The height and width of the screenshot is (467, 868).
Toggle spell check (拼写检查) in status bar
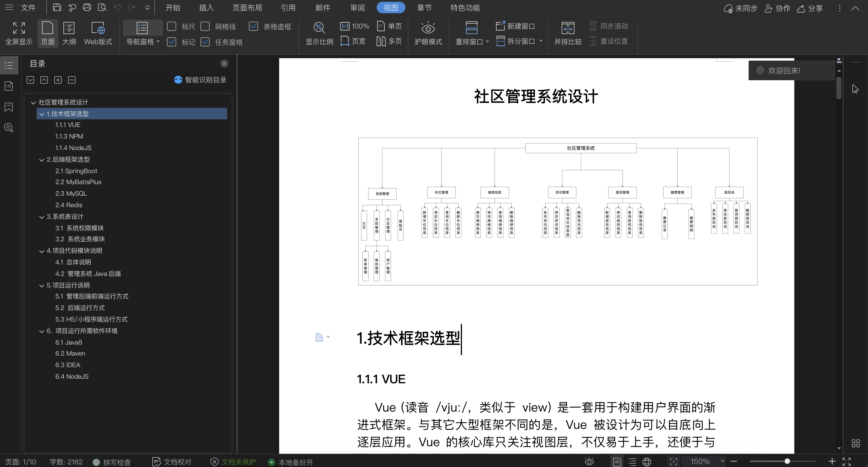coord(112,462)
